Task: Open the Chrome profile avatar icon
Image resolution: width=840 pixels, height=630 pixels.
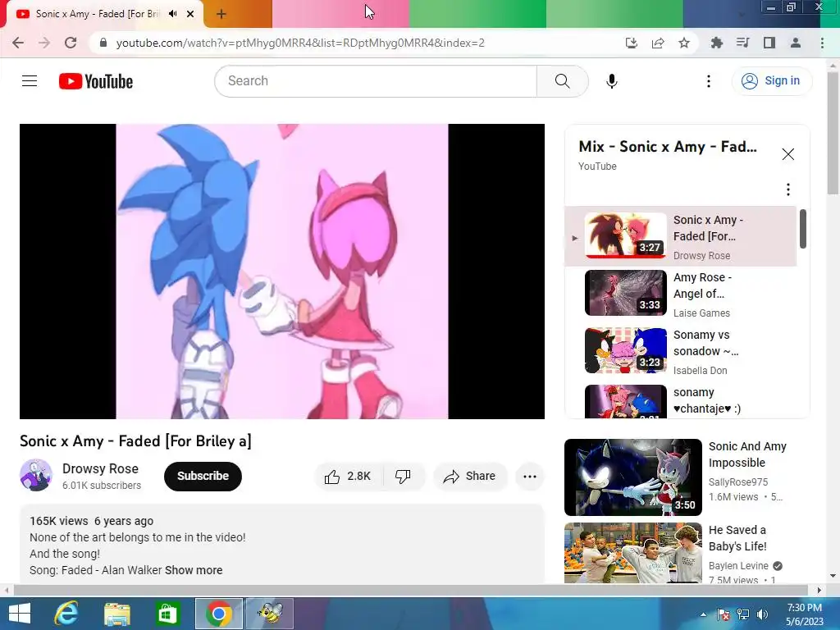Action: pyautogui.click(x=796, y=43)
